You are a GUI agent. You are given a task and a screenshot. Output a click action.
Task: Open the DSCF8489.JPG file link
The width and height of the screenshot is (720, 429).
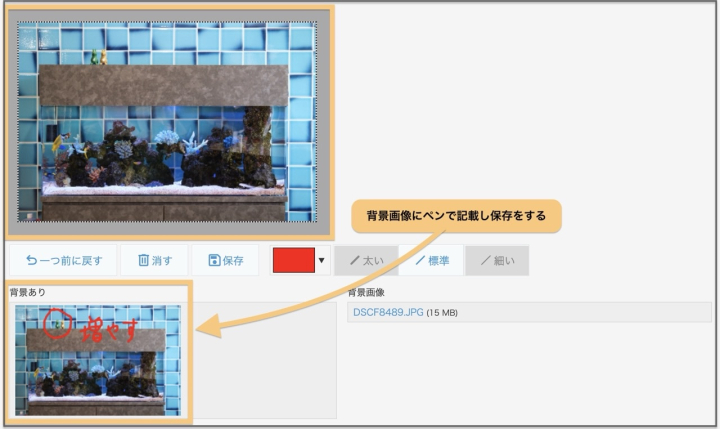[x=388, y=313]
